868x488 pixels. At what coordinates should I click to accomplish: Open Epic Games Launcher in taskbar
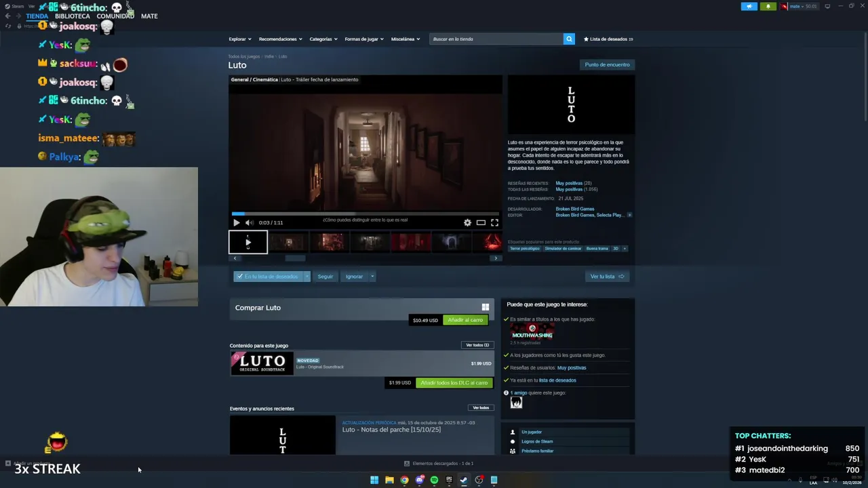coord(449,480)
